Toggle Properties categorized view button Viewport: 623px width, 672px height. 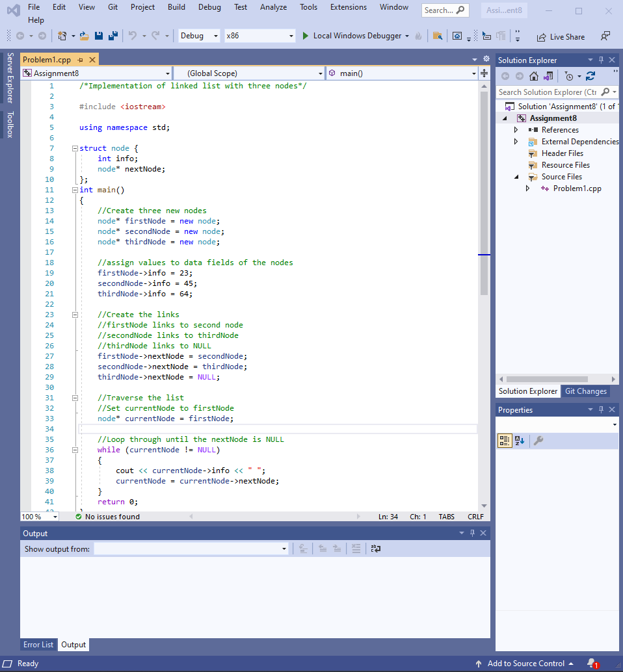click(505, 441)
